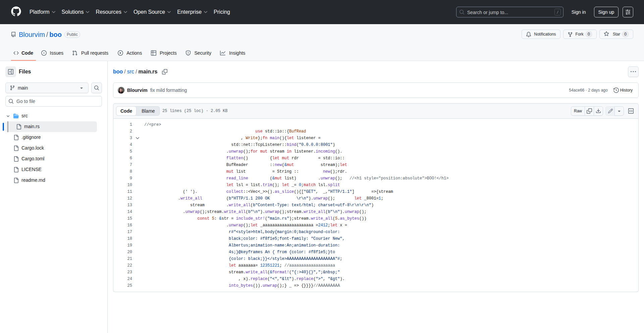Viewport: 644px width, 333px height.
Task: Open the Pull requests tab
Action: click(91, 53)
